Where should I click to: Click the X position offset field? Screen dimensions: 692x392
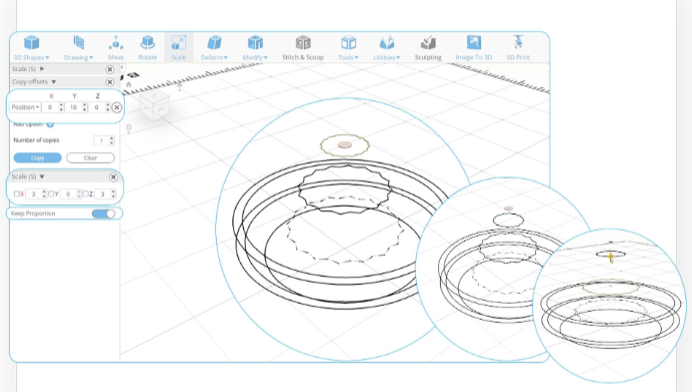coord(53,107)
